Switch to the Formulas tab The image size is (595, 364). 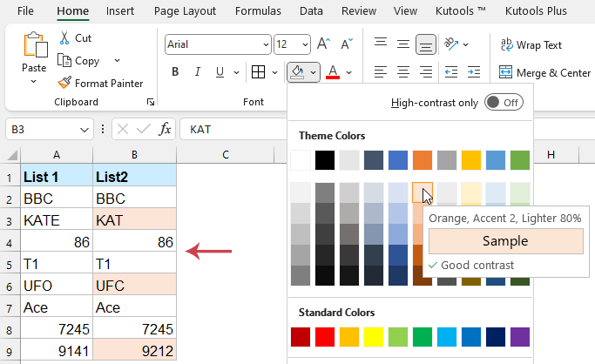[x=258, y=11]
